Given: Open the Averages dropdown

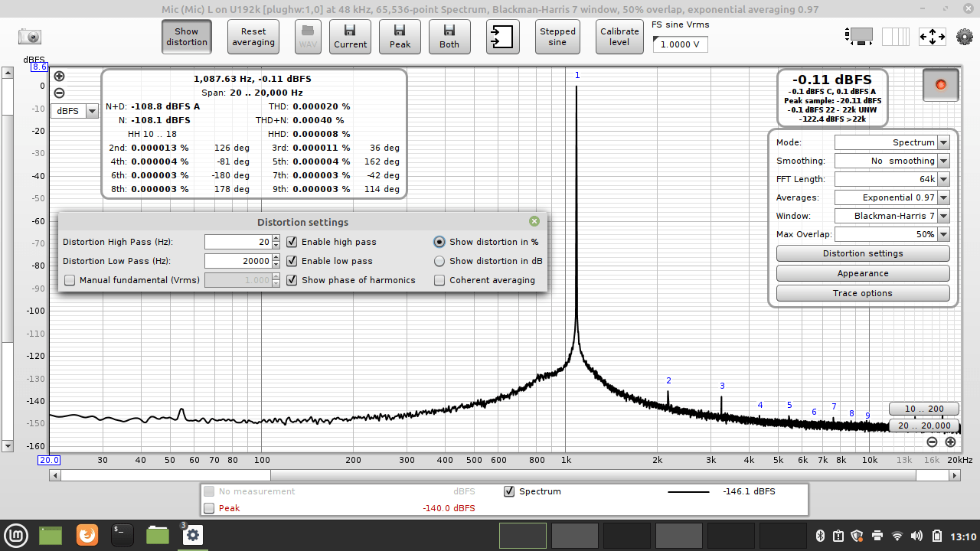Looking at the screenshot, I should (892, 197).
